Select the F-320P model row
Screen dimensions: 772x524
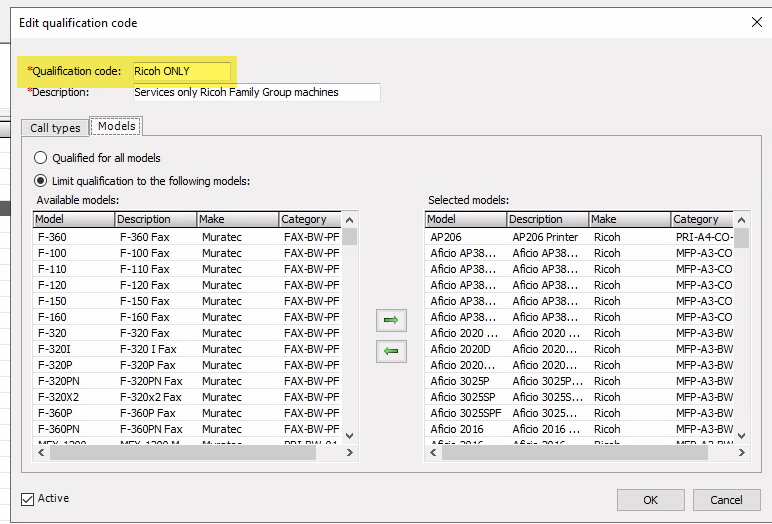tap(188, 365)
